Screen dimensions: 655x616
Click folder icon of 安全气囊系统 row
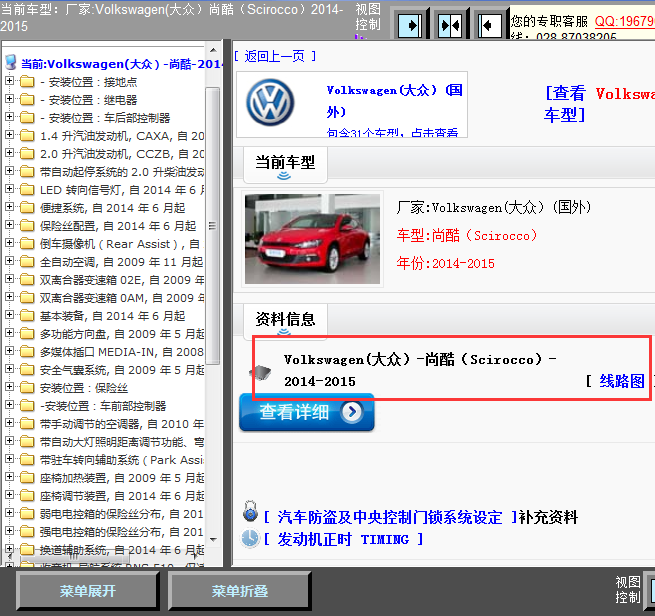tap(27, 370)
